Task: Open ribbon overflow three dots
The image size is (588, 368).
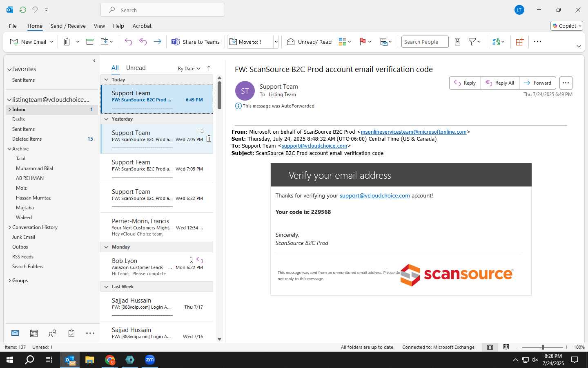Action: coord(537,42)
